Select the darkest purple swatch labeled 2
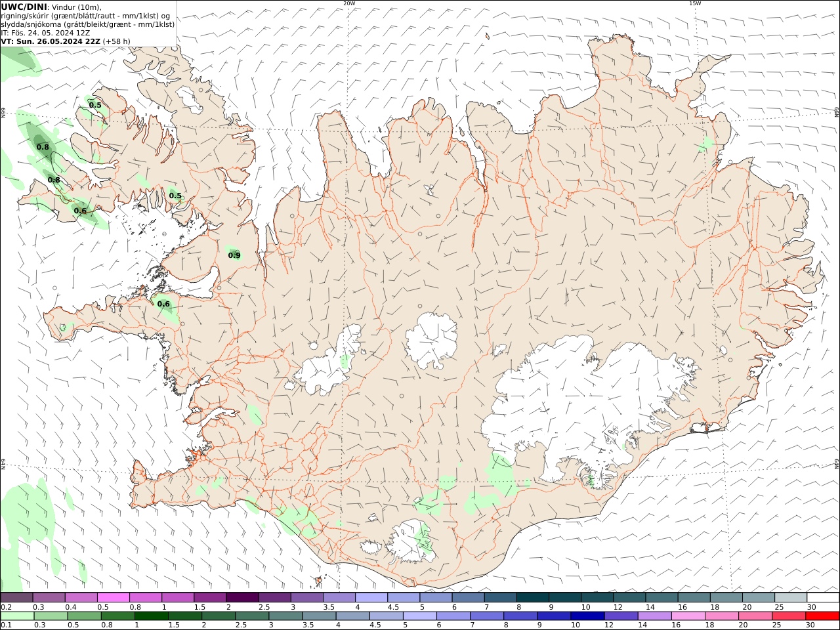840x630 pixels. [242, 598]
